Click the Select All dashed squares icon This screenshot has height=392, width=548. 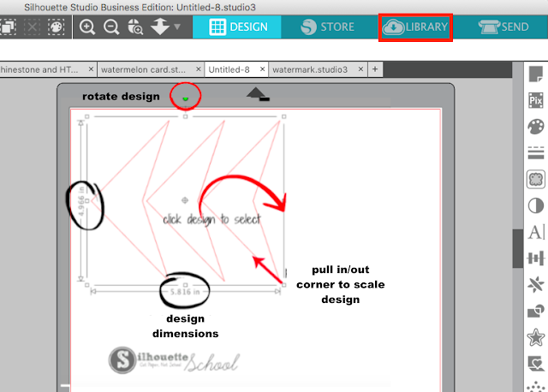8,27
